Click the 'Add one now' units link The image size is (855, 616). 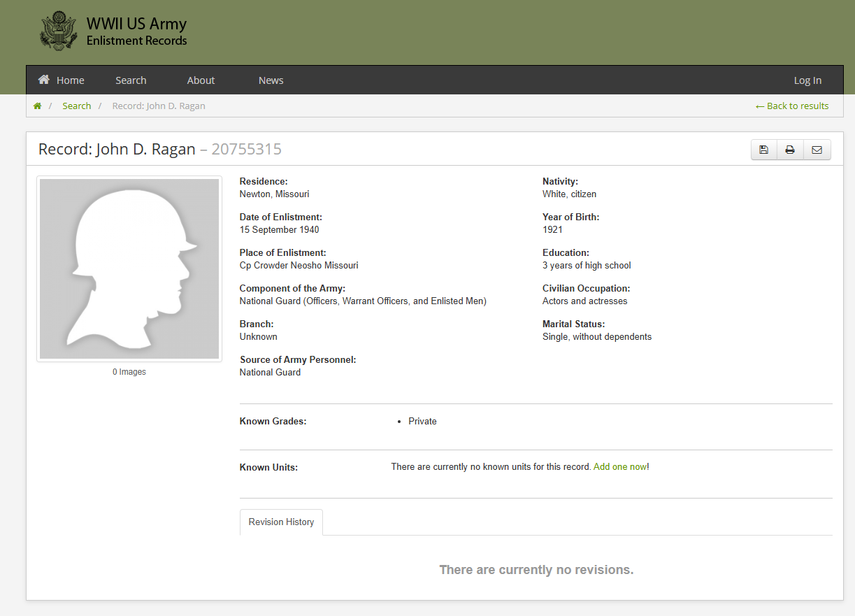[619, 466]
